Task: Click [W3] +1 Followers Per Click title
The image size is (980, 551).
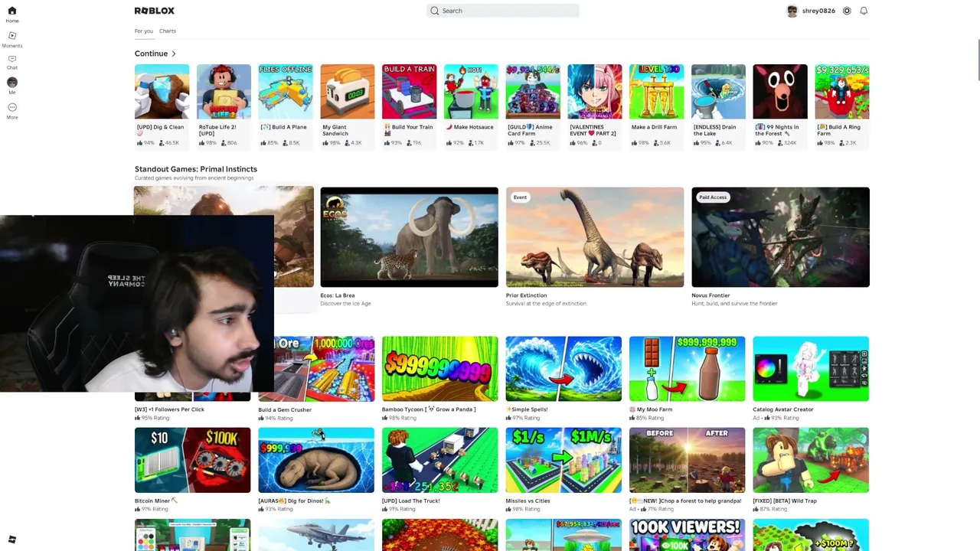Action: (x=169, y=409)
